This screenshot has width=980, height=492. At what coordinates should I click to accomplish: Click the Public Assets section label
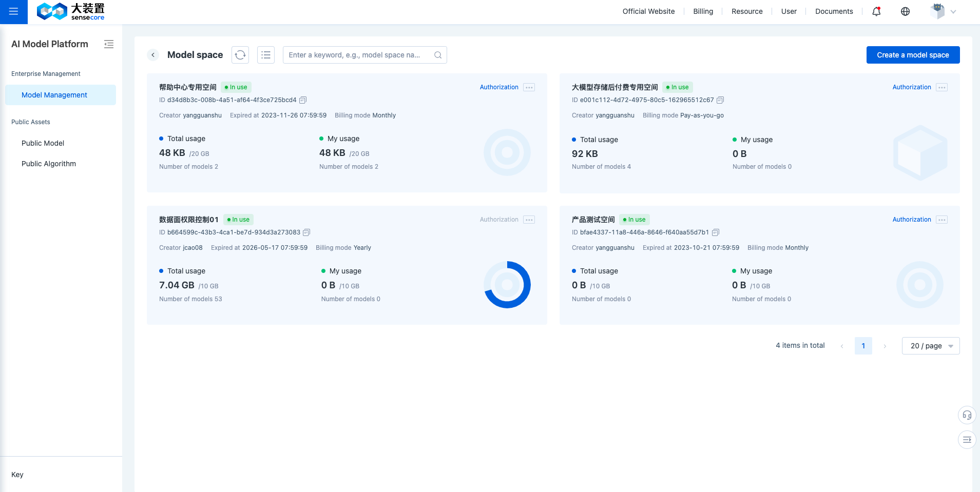coord(31,122)
